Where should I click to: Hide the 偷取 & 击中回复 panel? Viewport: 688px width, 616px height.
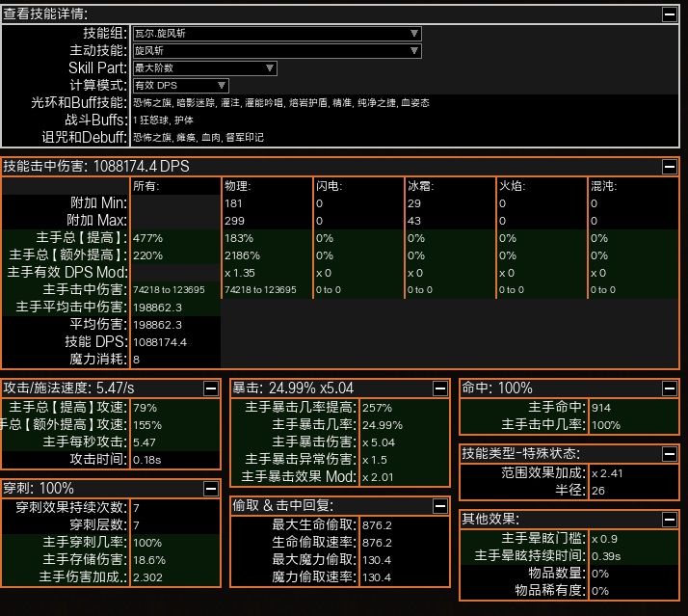click(x=439, y=505)
